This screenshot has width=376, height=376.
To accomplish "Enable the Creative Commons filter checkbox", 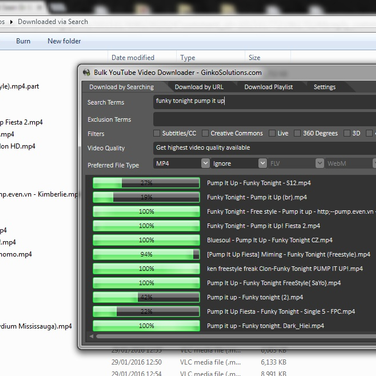I will [205, 133].
